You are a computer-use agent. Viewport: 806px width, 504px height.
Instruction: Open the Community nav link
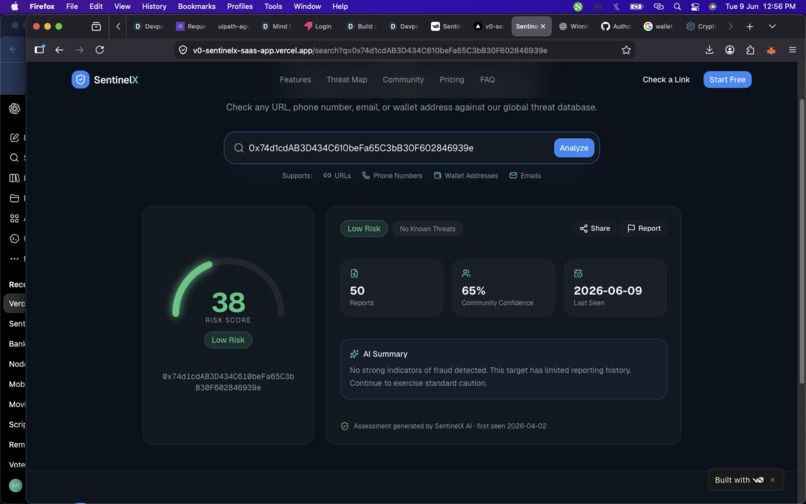(403, 80)
